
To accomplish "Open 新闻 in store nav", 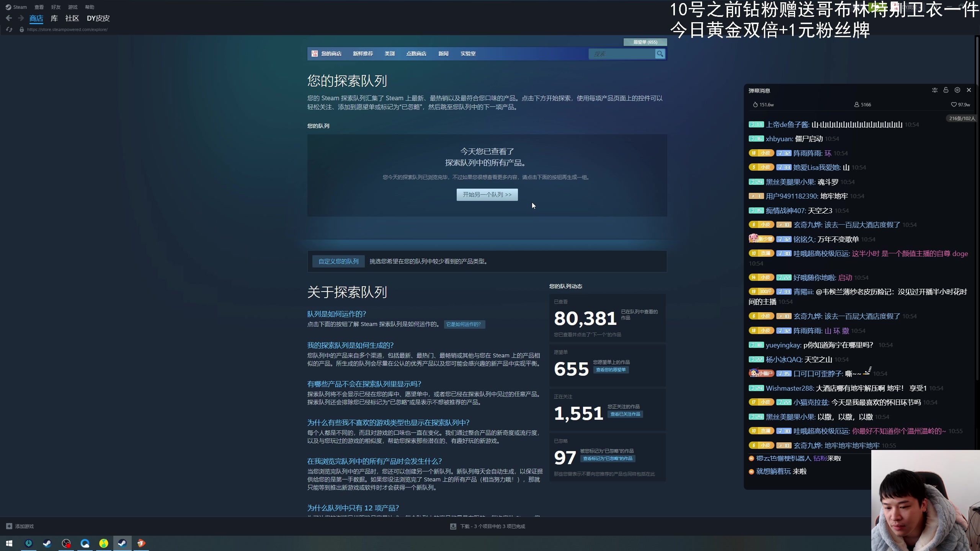I will [443, 54].
